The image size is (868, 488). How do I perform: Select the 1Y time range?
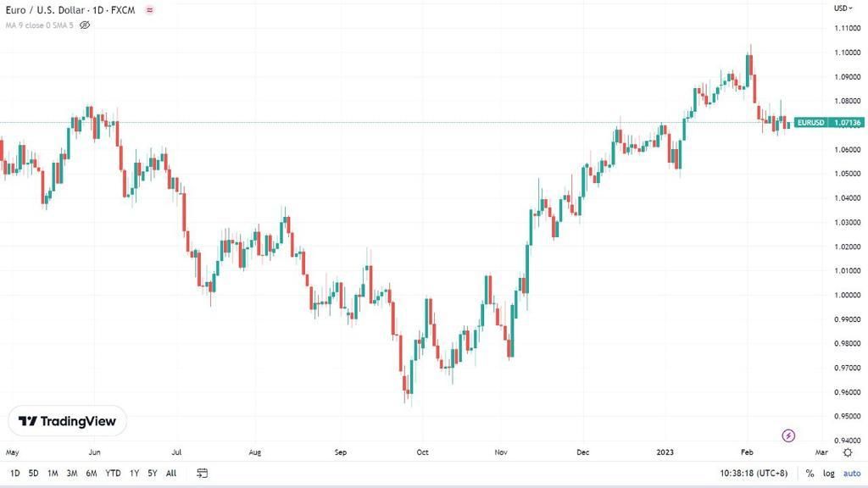pyautogui.click(x=134, y=473)
